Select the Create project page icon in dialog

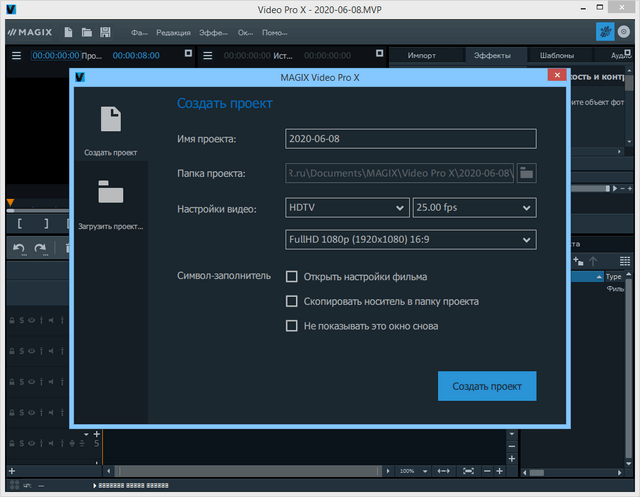click(111, 119)
